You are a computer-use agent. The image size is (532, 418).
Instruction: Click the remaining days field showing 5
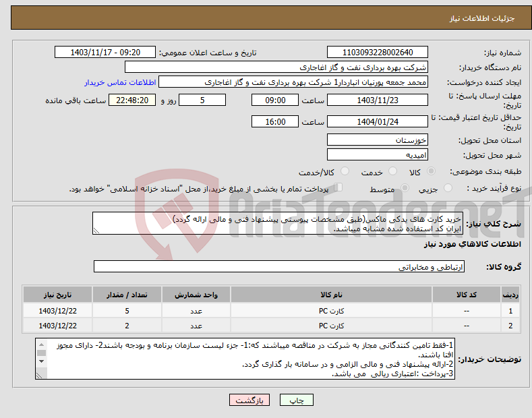[202, 100]
